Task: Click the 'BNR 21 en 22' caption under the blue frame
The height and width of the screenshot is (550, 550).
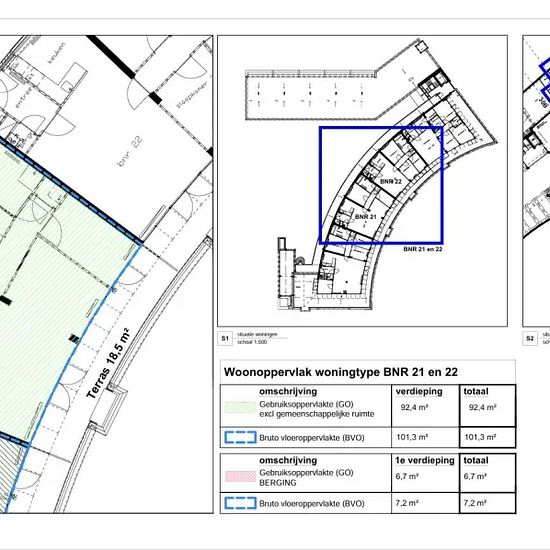Action: pos(423,249)
